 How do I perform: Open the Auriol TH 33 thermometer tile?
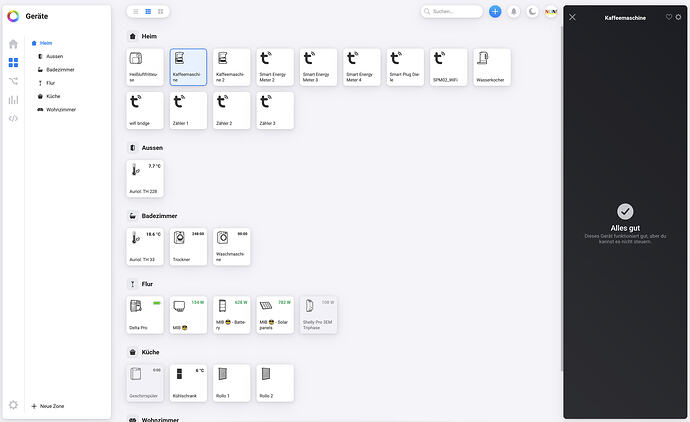(x=145, y=246)
